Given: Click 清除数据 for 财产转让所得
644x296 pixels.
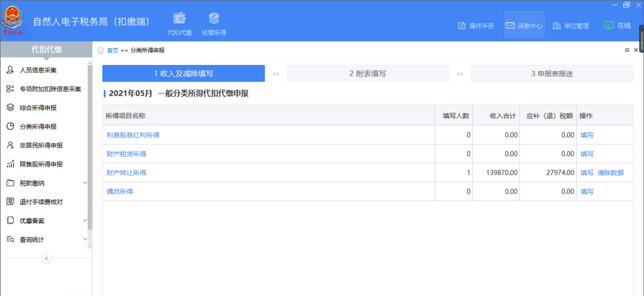Looking at the screenshot, I should click(x=611, y=173).
